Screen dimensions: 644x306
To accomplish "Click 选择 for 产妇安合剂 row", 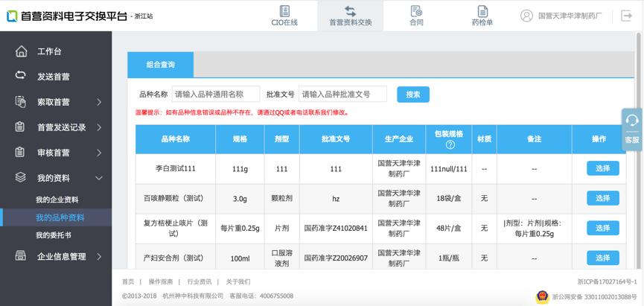I will tap(603, 258).
